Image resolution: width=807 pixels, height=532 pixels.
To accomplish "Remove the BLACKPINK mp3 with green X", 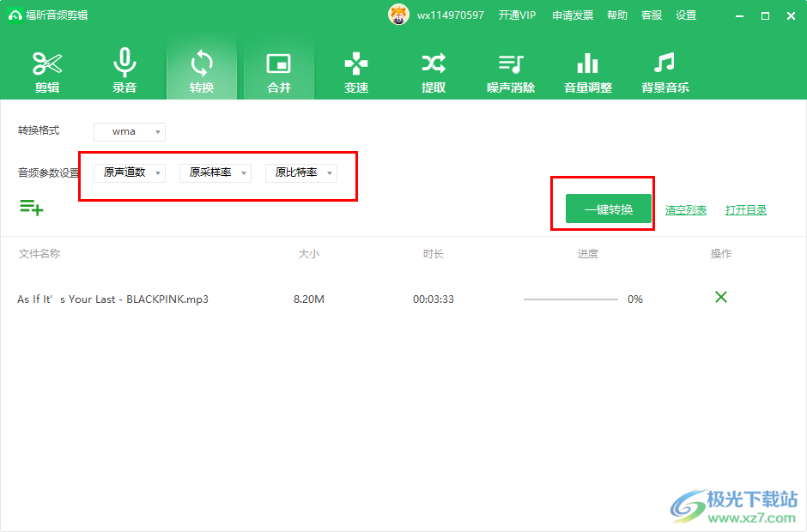I will coord(721,297).
